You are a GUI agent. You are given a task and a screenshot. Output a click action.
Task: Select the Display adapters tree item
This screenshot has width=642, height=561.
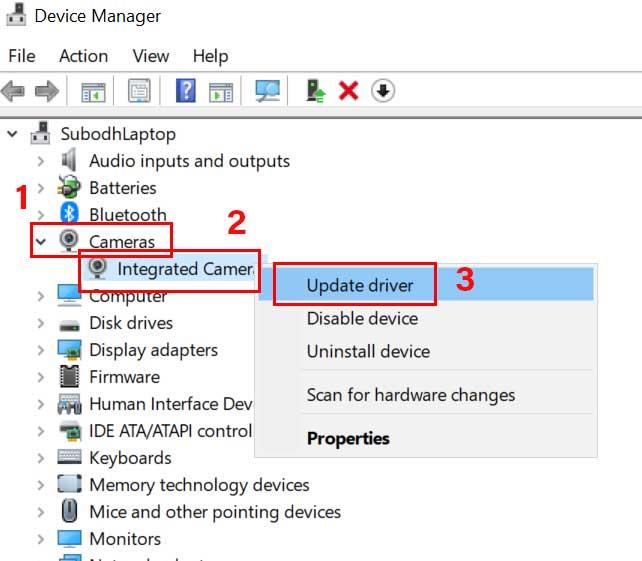(153, 350)
